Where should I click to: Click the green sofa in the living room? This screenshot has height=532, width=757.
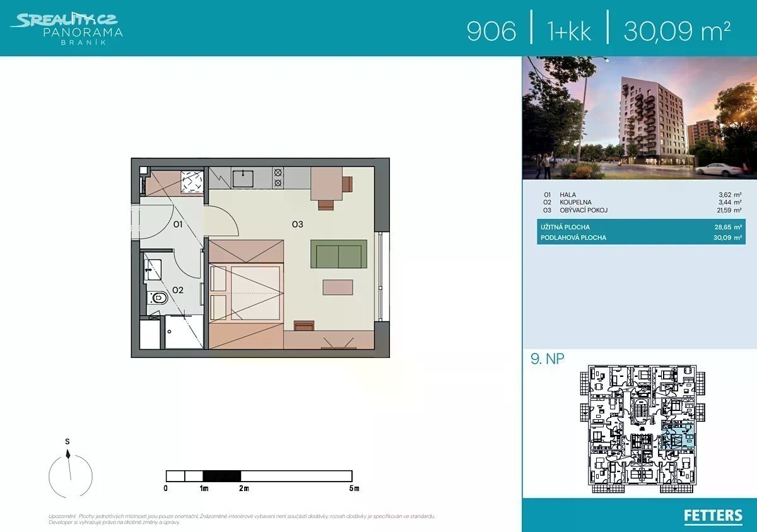point(339,254)
